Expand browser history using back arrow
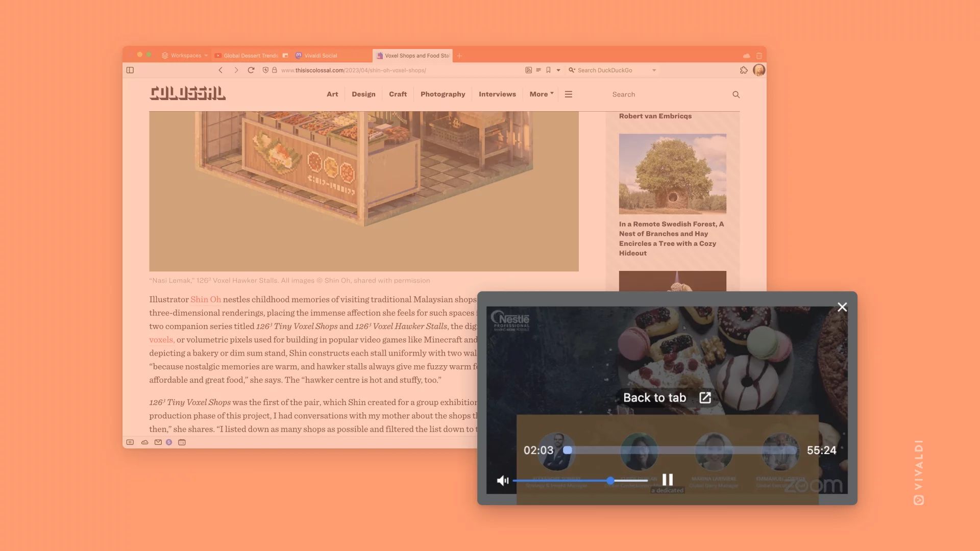This screenshot has width=980, height=551. click(221, 70)
